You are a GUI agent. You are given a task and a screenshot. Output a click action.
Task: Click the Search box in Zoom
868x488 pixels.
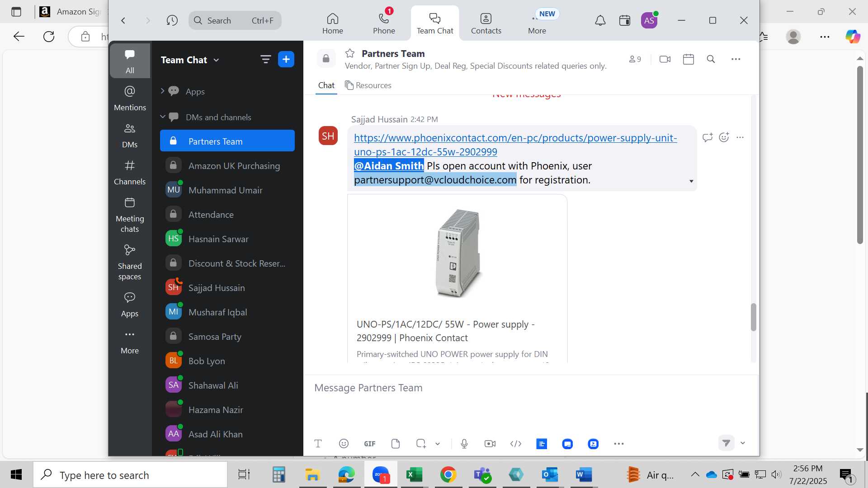235,20
